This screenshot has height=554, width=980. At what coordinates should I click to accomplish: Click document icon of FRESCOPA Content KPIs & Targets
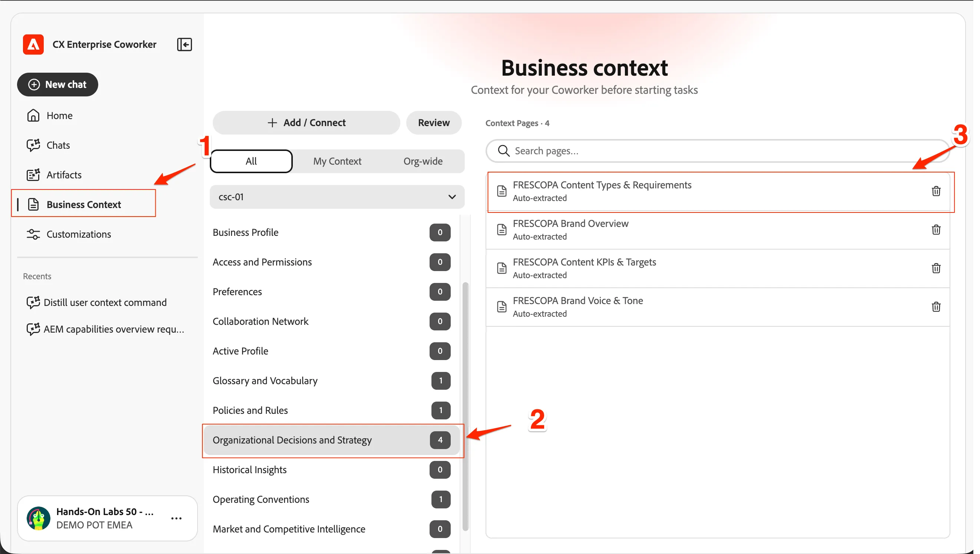pos(502,268)
